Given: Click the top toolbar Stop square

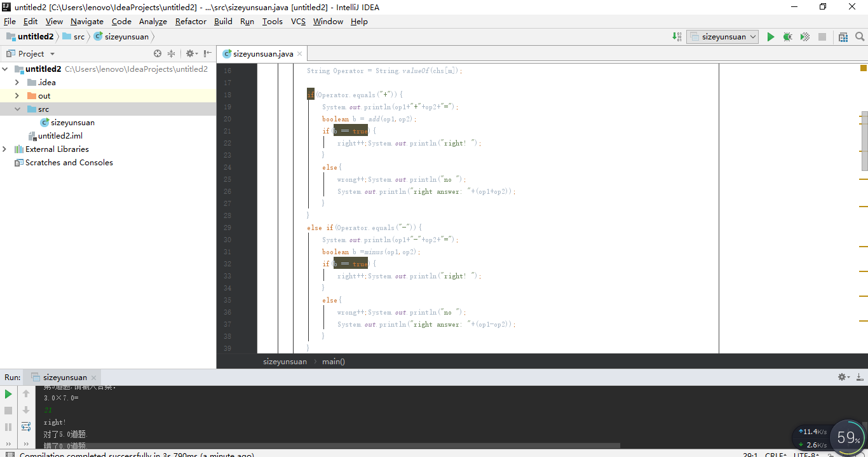Looking at the screenshot, I should [x=822, y=37].
